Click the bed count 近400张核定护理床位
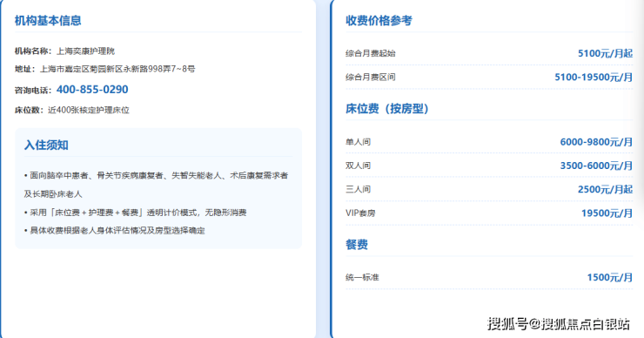 point(88,110)
